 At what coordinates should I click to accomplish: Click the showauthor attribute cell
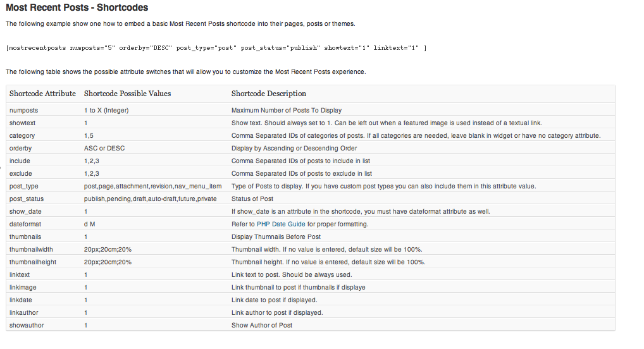coord(27,325)
